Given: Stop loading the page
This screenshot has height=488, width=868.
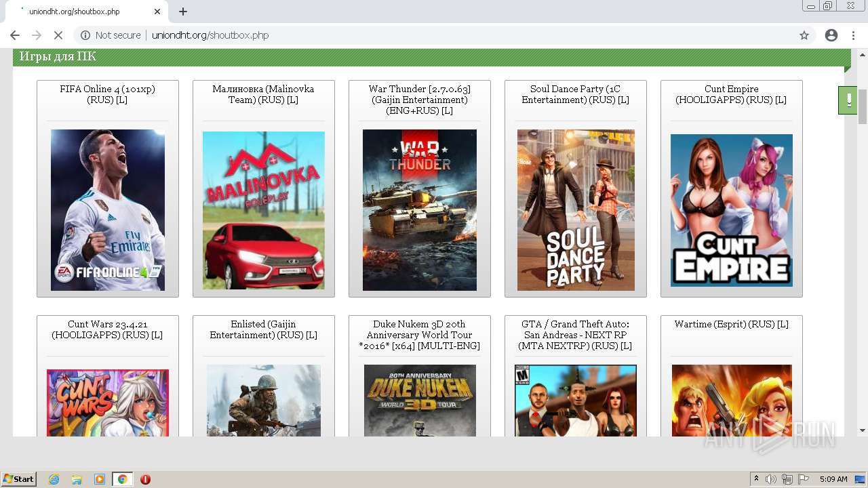Looking at the screenshot, I should coord(58,35).
